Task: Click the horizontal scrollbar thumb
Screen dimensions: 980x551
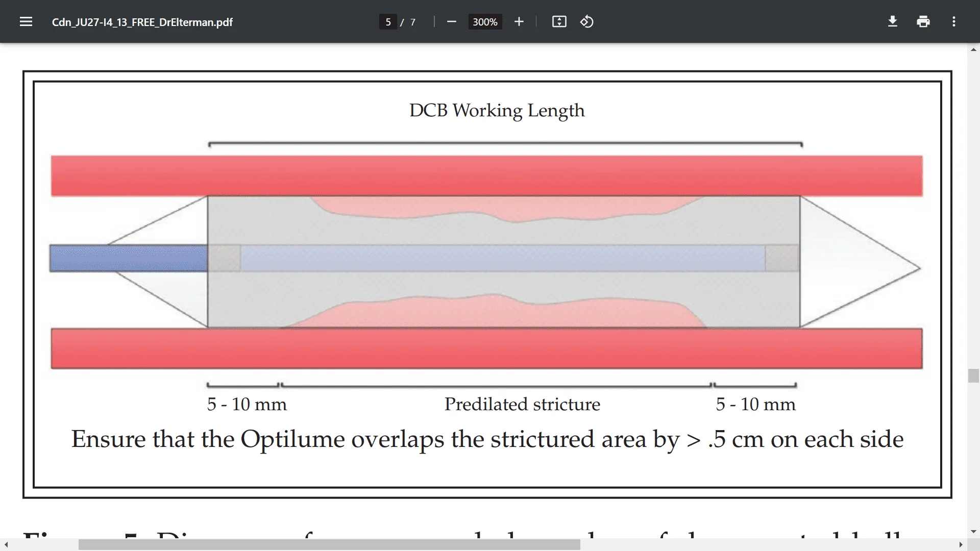Action: [329, 545]
